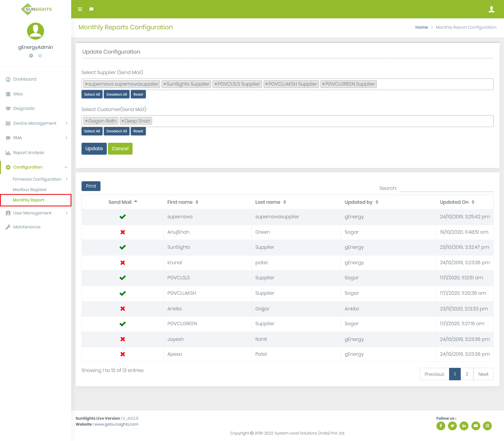This screenshot has width=504, height=441.
Task: Click the table Search input field
Action: (x=446, y=188)
